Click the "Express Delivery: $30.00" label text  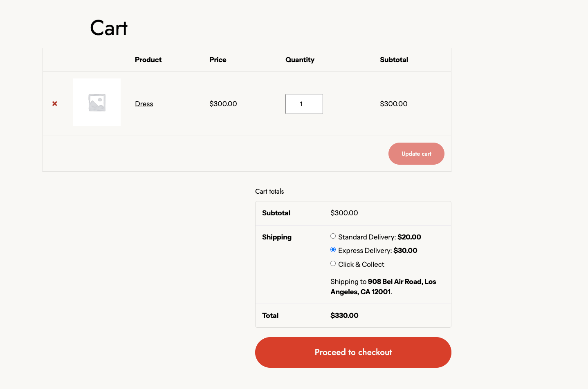[377, 250]
